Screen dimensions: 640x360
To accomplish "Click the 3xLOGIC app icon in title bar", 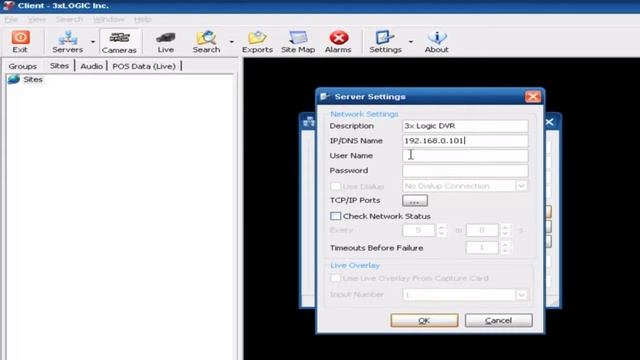I will tap(8, 6).
